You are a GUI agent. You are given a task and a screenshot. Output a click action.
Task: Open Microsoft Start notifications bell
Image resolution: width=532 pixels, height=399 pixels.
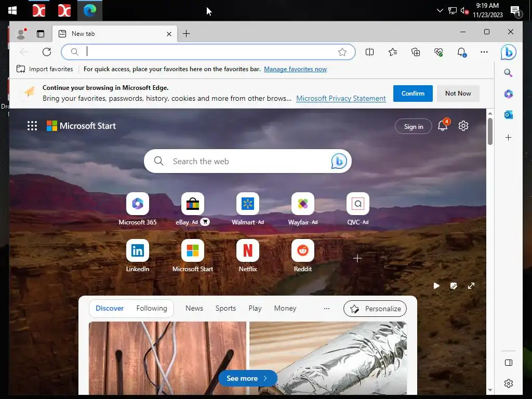[x=443, y=126]
